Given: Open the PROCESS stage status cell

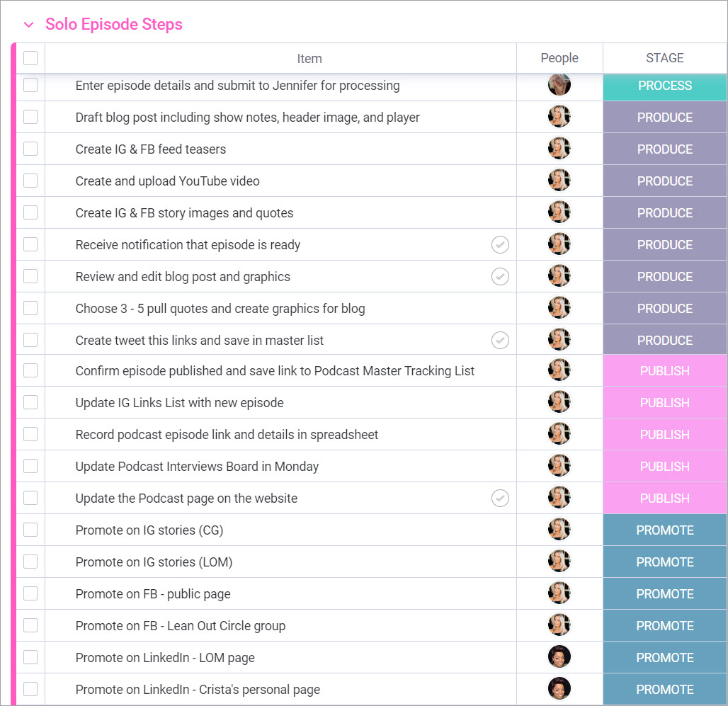Looking at the screenshot, I should (x=665, y=86).
